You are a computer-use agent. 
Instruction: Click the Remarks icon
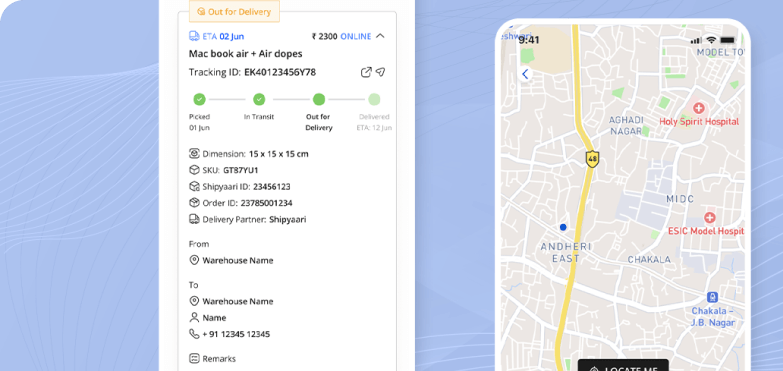[x=194, y=359]
